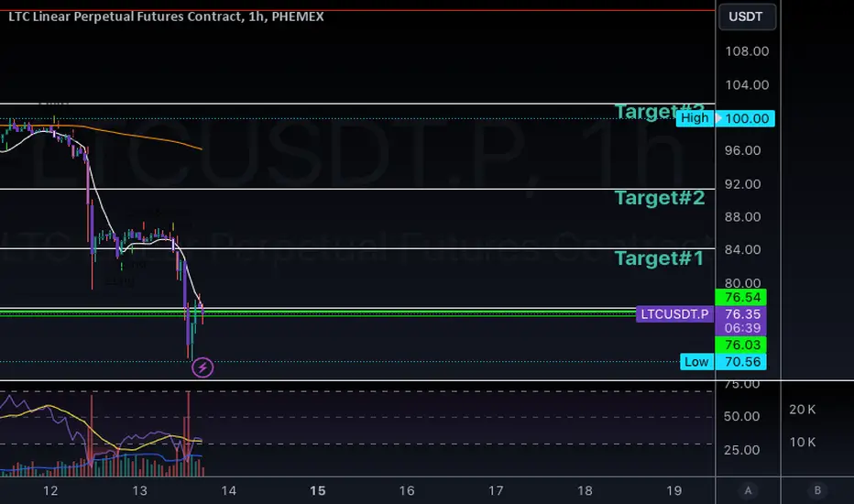Click the lightning bolt event icon

click(203, 367)
